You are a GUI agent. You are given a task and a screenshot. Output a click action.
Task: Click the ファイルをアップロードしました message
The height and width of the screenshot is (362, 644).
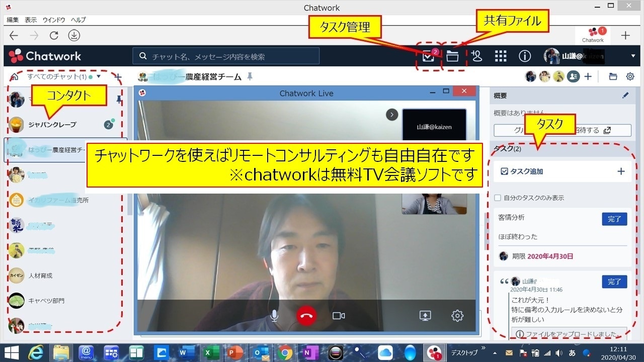[569, 334]
